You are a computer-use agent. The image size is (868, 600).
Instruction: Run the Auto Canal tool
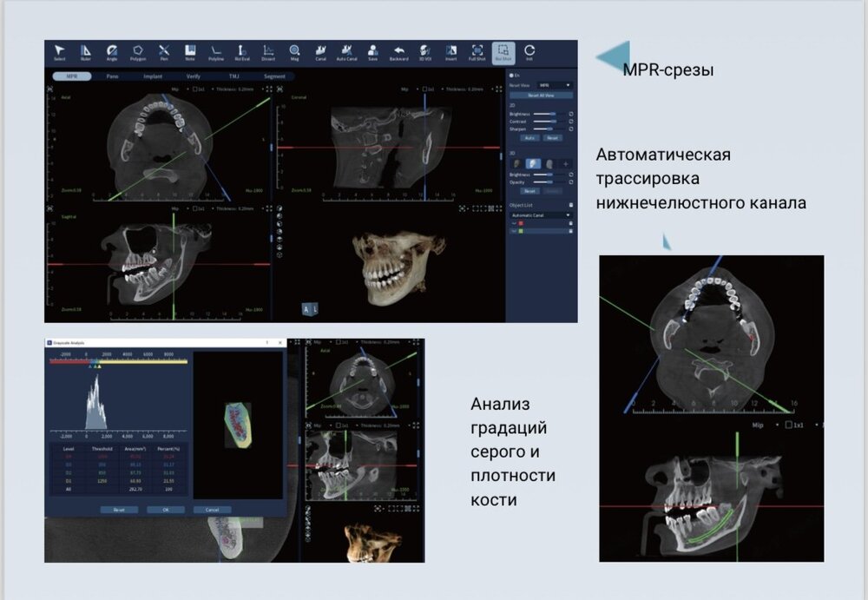346,53
